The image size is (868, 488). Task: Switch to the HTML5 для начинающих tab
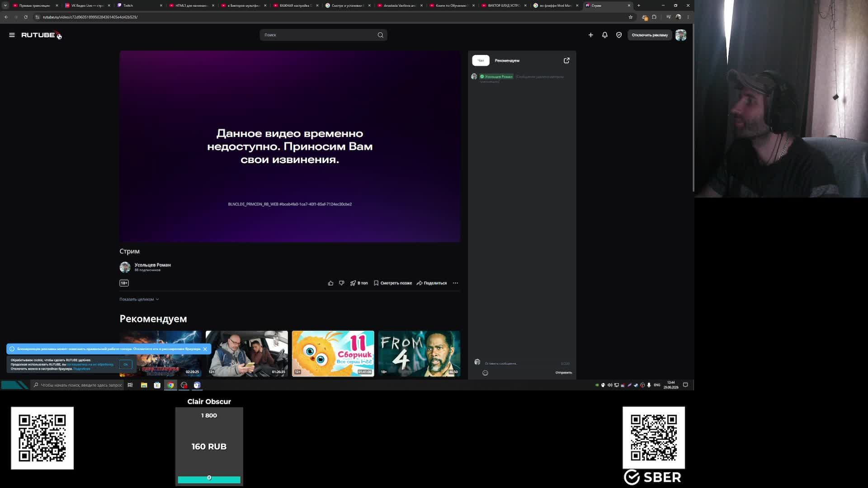pyautogui.click(x=191, y=5)
